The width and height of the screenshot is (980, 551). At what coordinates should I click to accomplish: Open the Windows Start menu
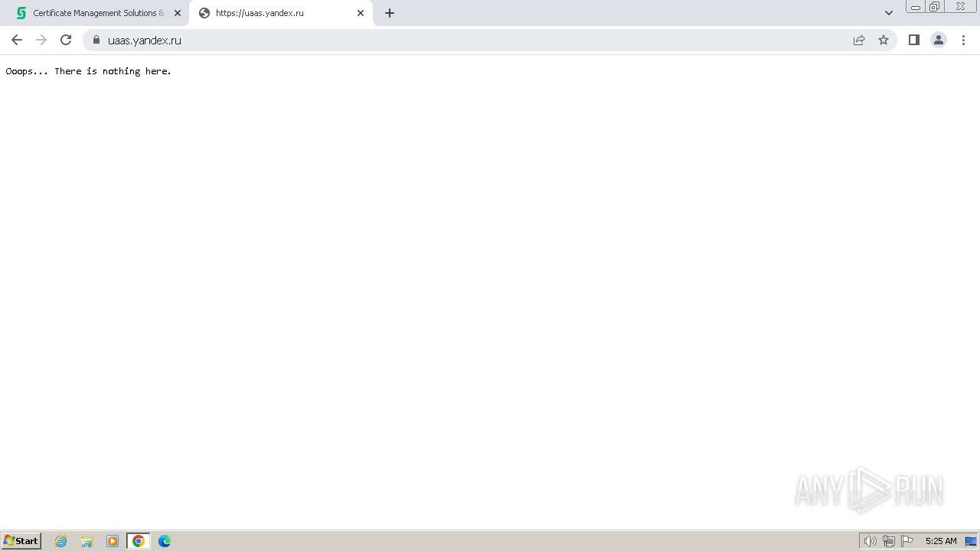(x=21, y=541)
